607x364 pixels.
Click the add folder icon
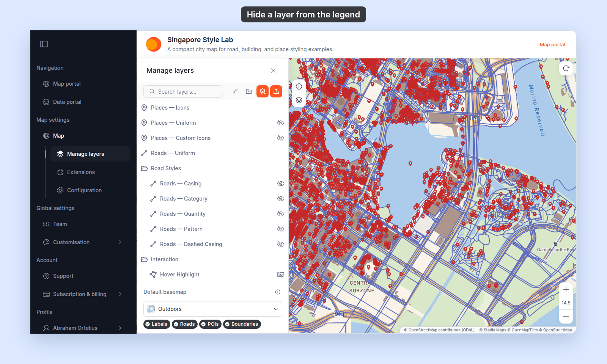pyautogui.click(x=249, y=91)
